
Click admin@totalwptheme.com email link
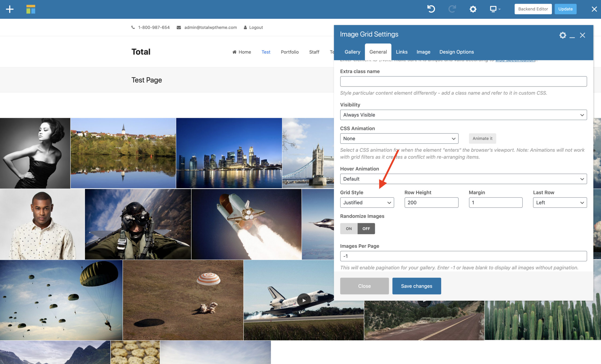click(x=211, y=27)
